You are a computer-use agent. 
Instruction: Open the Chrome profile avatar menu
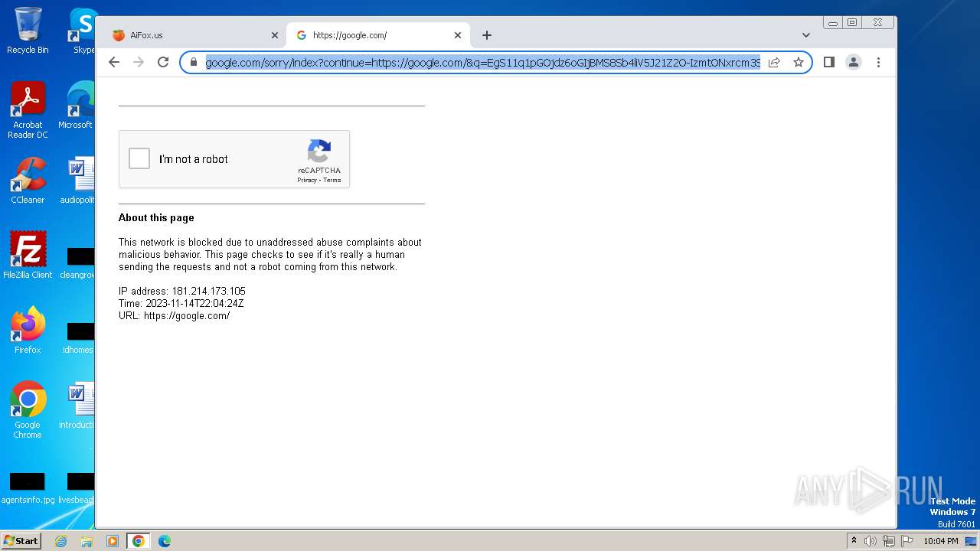853,62
